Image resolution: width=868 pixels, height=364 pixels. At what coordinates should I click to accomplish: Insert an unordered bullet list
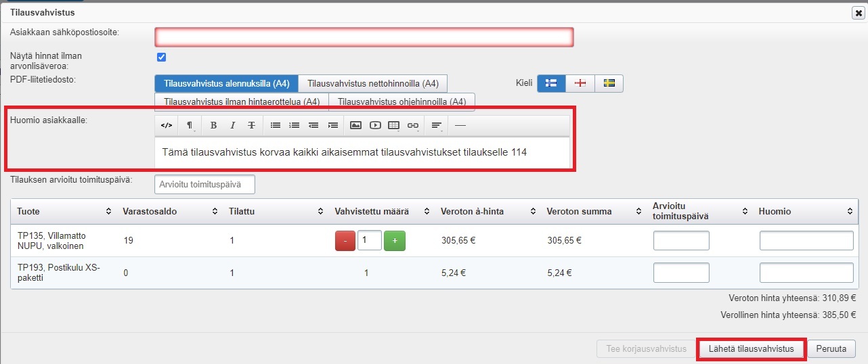point(275,125)
